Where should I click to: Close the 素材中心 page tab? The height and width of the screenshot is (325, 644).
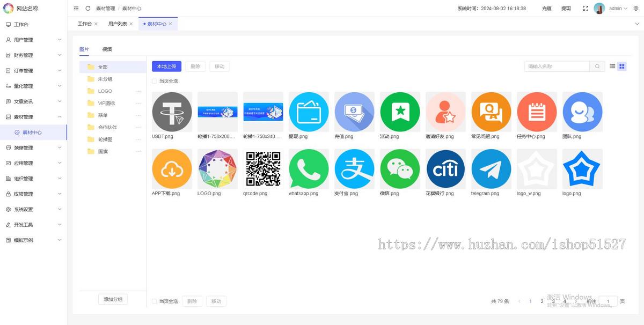pos(171,24)
